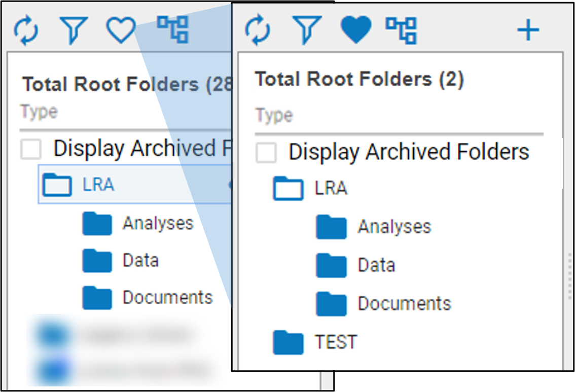Collapse LRA folder above the TEST folder
This screenshot has width=575, height=392.
(288, 189)
